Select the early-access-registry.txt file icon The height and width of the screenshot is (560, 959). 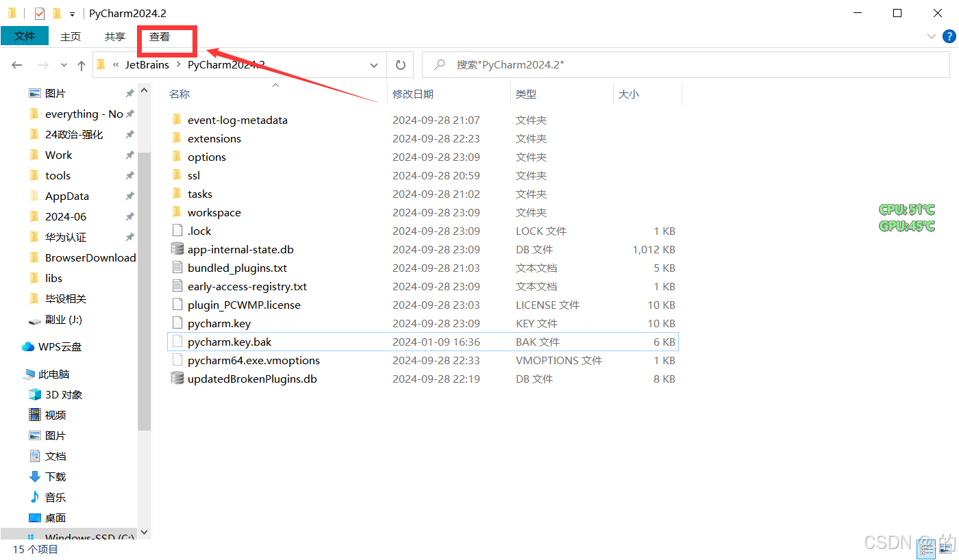(177, 286)
